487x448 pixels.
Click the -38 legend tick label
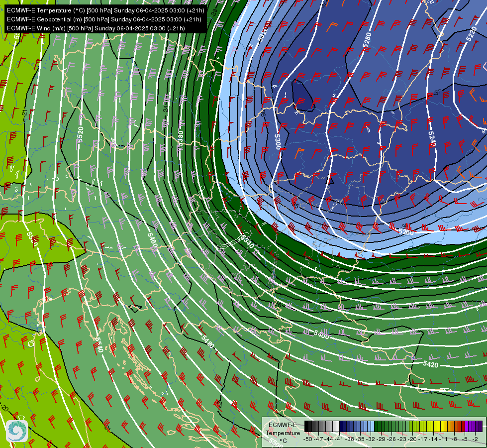349,440
